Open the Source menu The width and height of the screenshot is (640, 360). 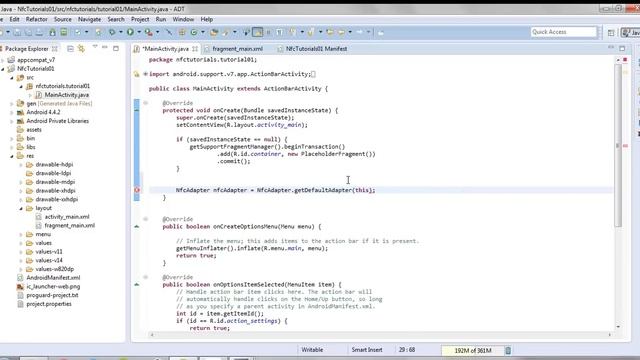click(62, 19)
